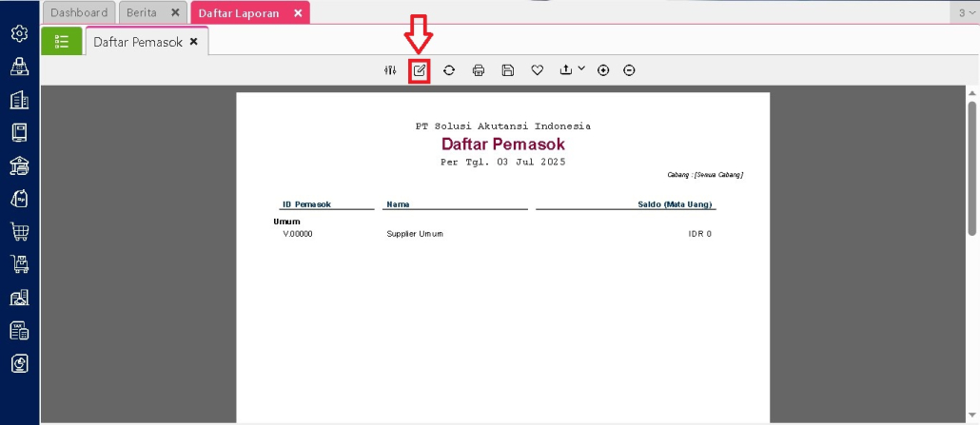This screenshot has height=425, width=980.
Task: Save the report with the diskette icon
Action: [508, 70]
